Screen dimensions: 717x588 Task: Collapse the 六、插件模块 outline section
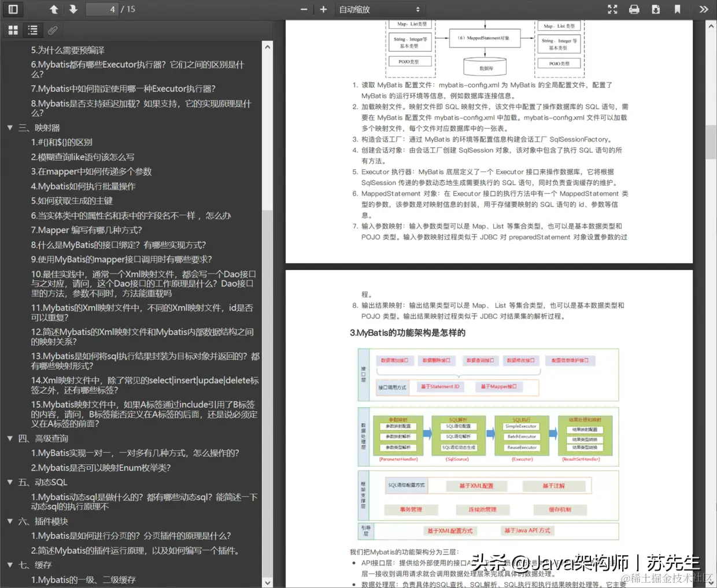point(10,522)
